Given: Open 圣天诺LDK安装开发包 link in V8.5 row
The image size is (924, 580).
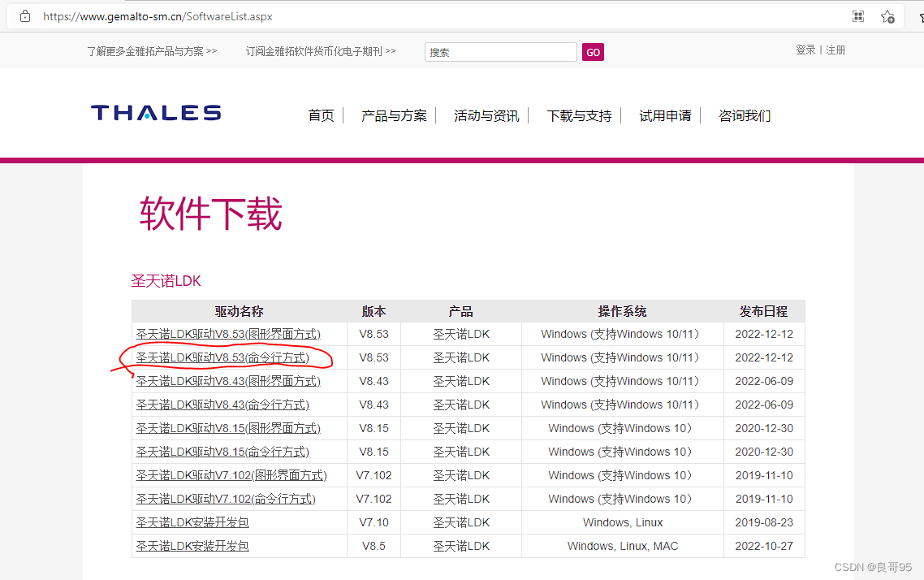Looking at the screenshot, I should pyautogui.click(x=192, y=547).
